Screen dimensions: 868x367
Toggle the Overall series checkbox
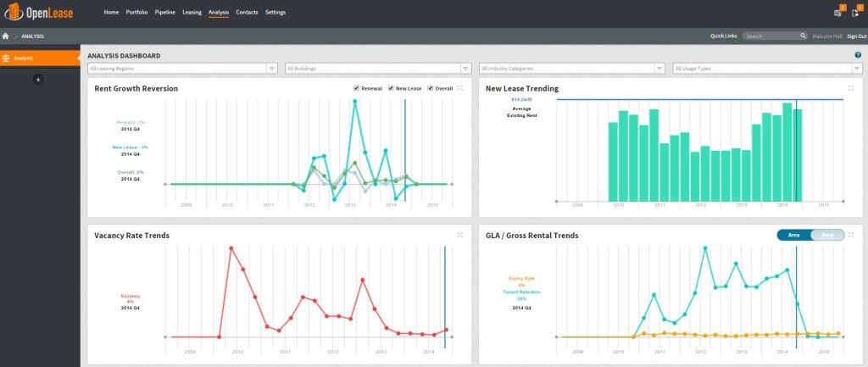click(x=431, y=88)
